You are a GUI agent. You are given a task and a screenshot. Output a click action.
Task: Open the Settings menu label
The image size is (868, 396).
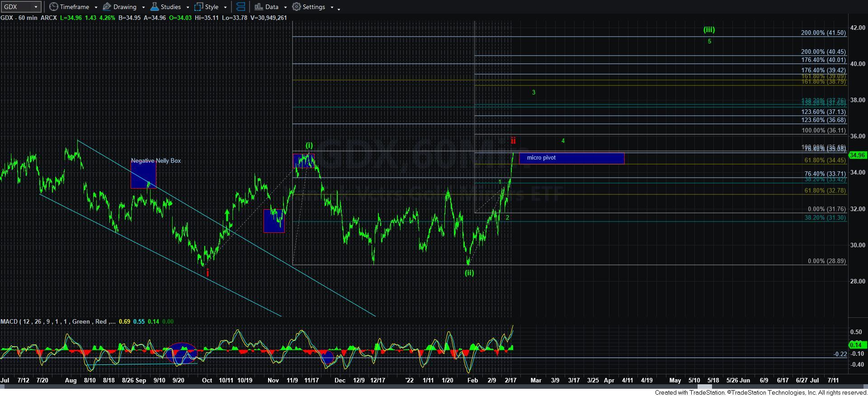pyautogui.click(x=314, y=7)
